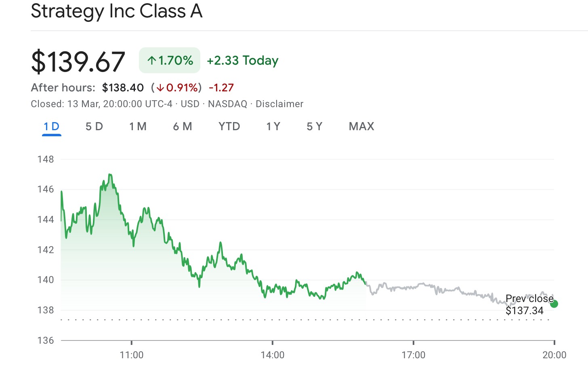Image resolution: width=588 pixels, height=372 pixels.
Task: Click the green 1.70% change badge
Action: click(170, 61)
